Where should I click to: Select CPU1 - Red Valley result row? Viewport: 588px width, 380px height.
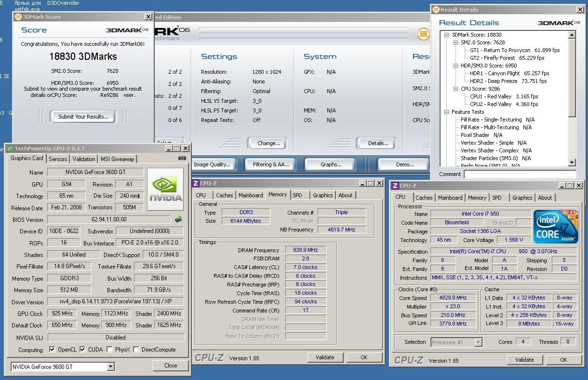[x=504, y=96]
